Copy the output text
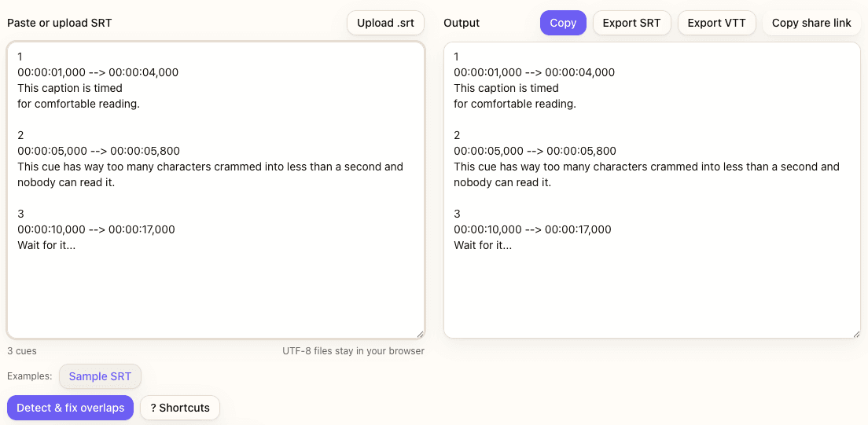Image resolution: width=868 pixels, height=425 pixels. tap(563, 24)
